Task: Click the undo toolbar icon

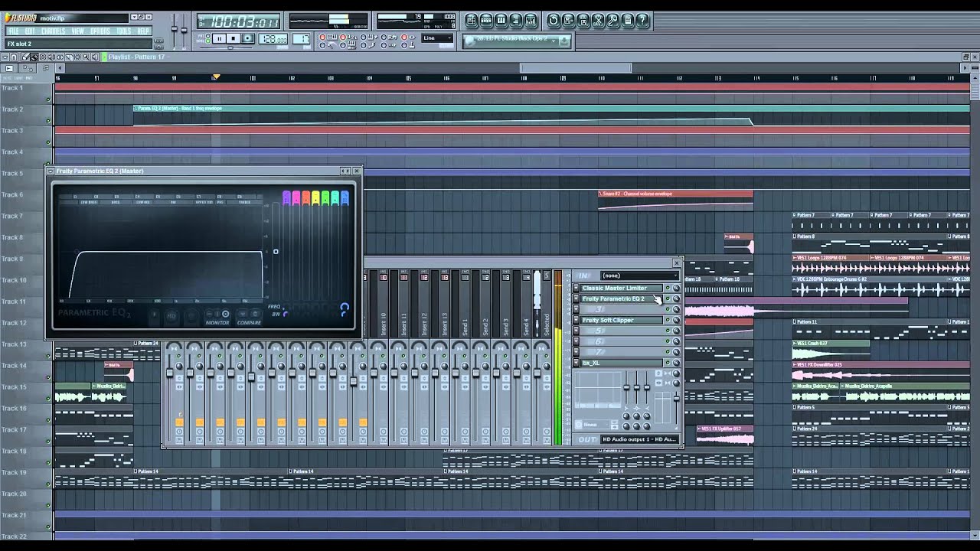Action: pos(554,21)
